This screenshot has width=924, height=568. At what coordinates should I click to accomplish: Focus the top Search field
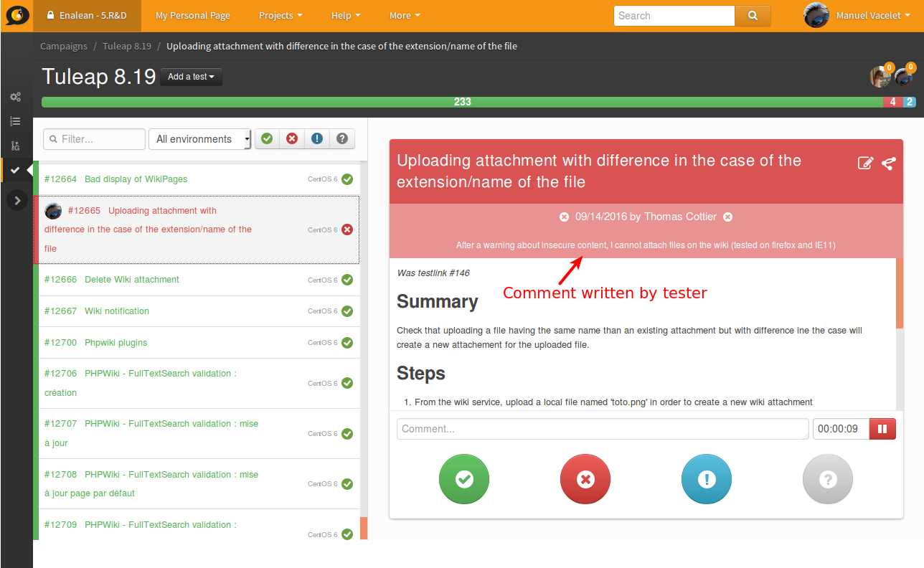coord(674,15)
